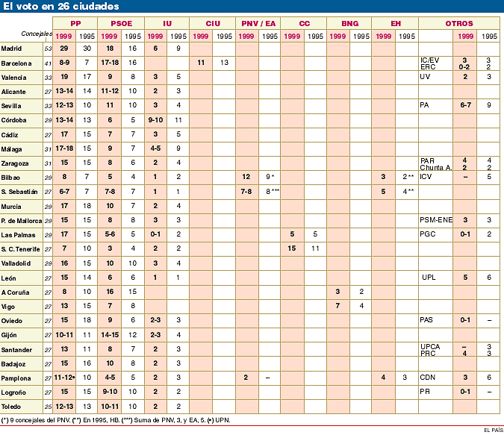Viewport: 504px width, 435px height.
Task: Click the Murcia row label
Action: coord(11,207)
